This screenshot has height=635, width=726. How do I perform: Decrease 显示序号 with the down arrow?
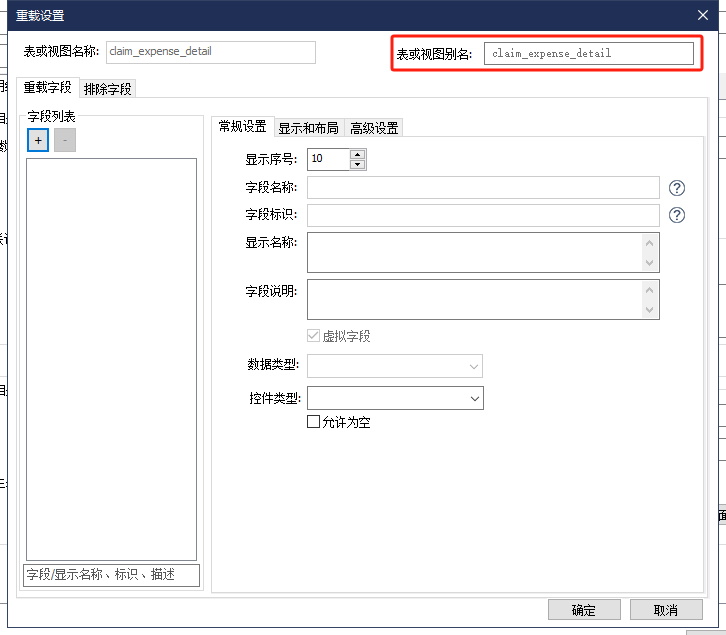pyautogui.click(x=358, y=164)
